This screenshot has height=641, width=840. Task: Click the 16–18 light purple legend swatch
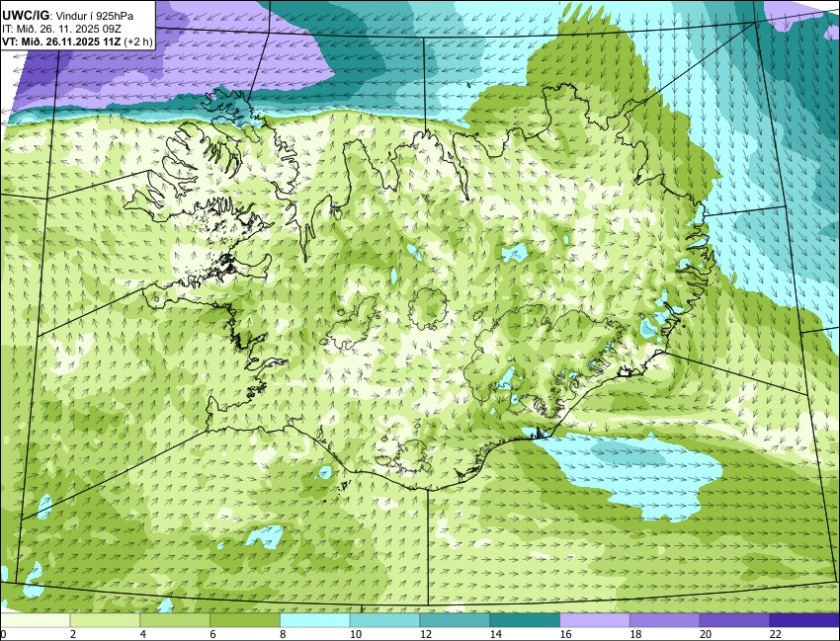pos(595,620)
